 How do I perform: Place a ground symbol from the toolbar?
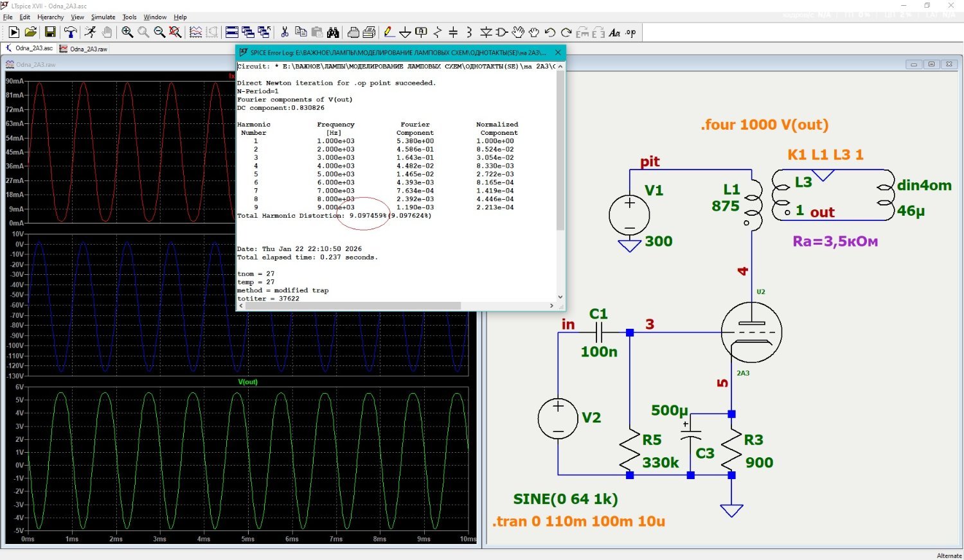405,32
